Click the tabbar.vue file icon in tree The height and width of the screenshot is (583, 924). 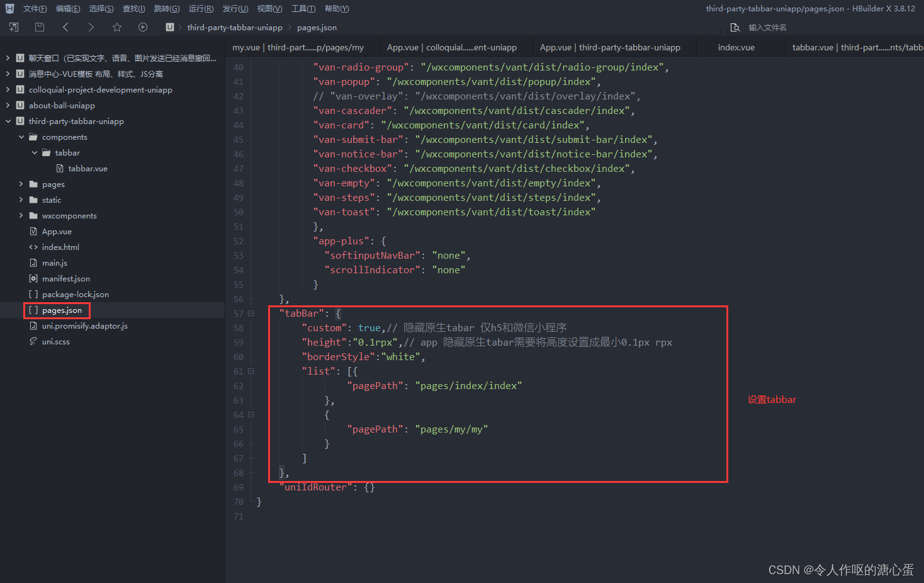(60, 168)
